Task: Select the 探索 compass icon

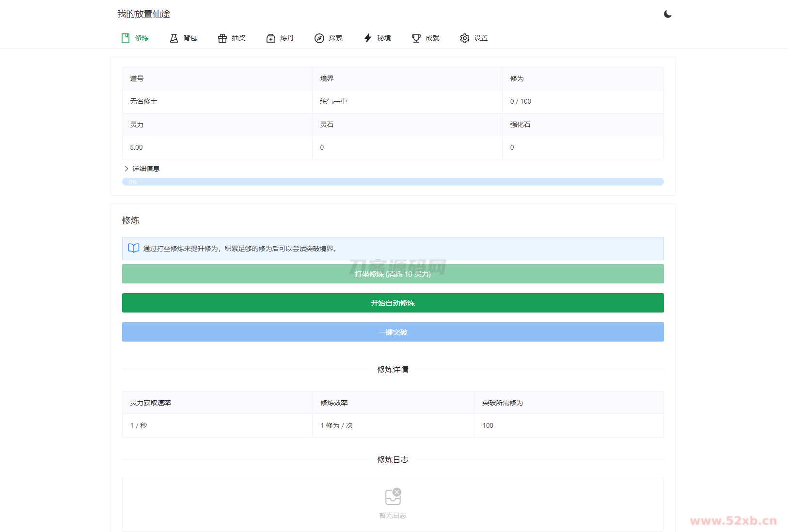Action: (319, 38)
